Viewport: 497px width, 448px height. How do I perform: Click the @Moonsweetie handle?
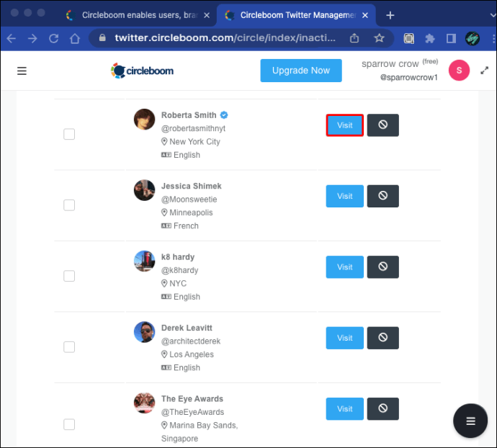coord(189,200)
